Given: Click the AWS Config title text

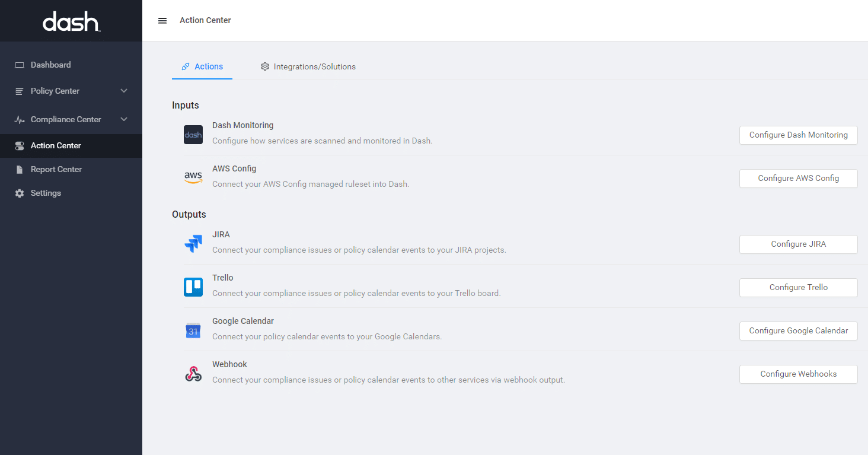Looking at the screenshot, I should coord(234,168).
